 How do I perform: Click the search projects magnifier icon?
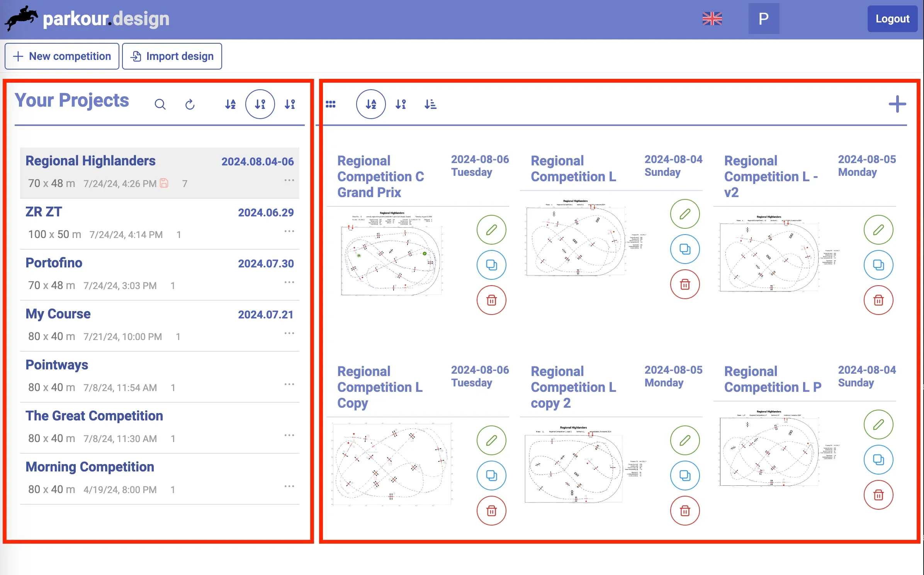point(160,104)
